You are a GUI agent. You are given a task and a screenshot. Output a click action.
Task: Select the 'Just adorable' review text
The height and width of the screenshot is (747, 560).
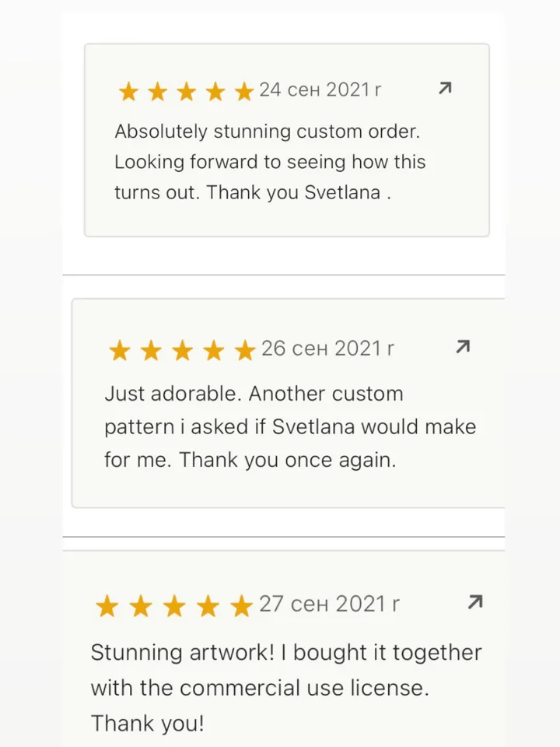(254, 394)
